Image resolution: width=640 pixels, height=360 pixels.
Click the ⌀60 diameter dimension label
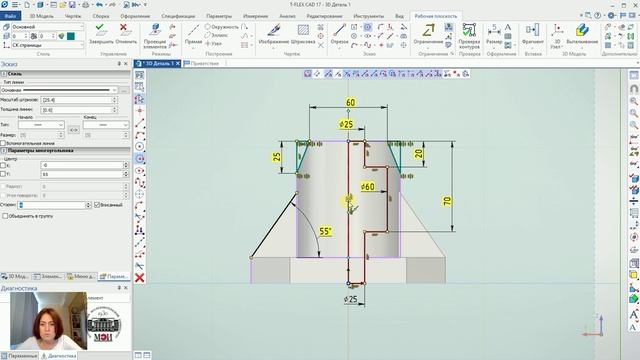(368, 187)
